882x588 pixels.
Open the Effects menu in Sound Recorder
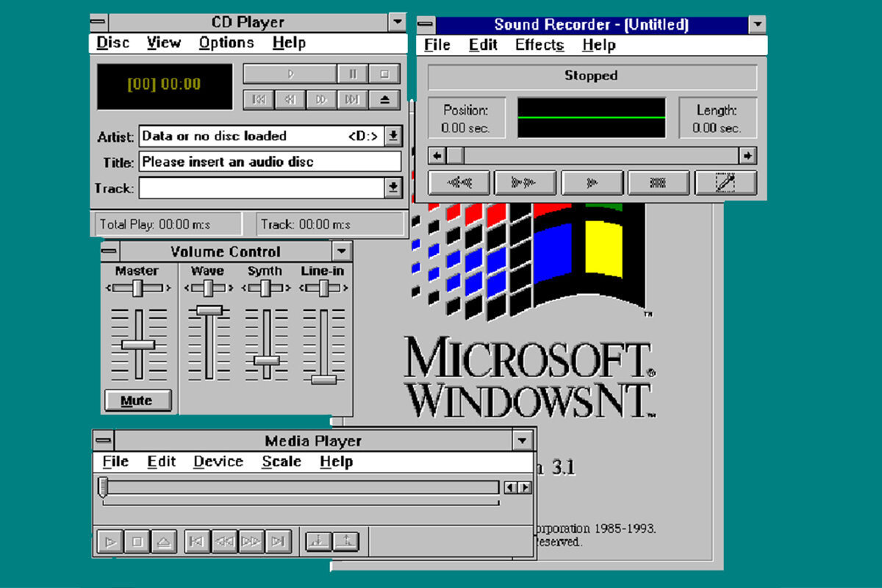click(x=539, y=45)
